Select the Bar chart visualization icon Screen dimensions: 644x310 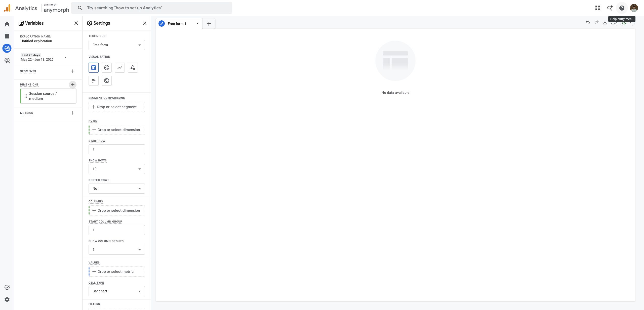pyautogui.click(x=94, y=81)
